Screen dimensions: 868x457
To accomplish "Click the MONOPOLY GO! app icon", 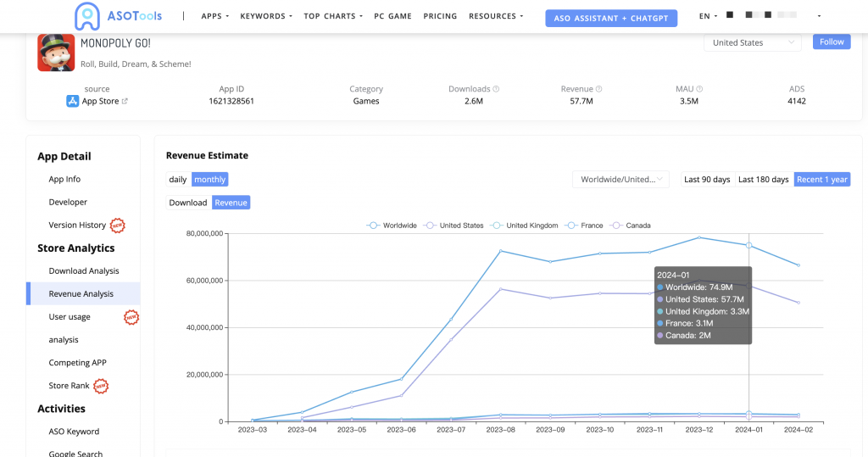I will click(56, 53).
